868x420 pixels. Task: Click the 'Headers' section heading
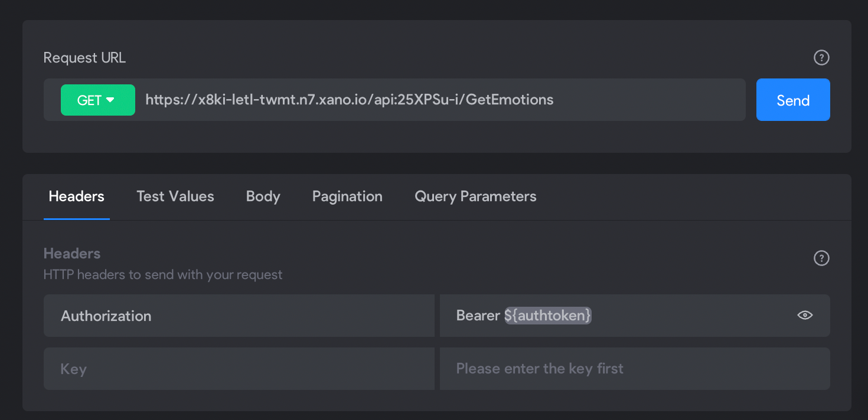click(72, 254)
